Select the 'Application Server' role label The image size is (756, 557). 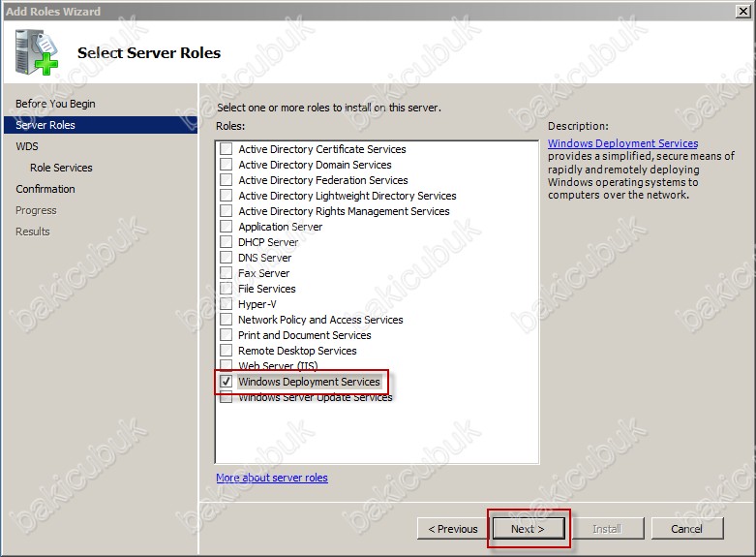pos(280,227)
